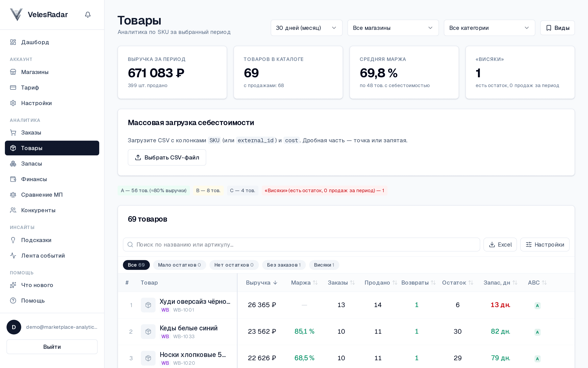
Task: Select the Нет остатков filter chip
Action: coord(234,265)
